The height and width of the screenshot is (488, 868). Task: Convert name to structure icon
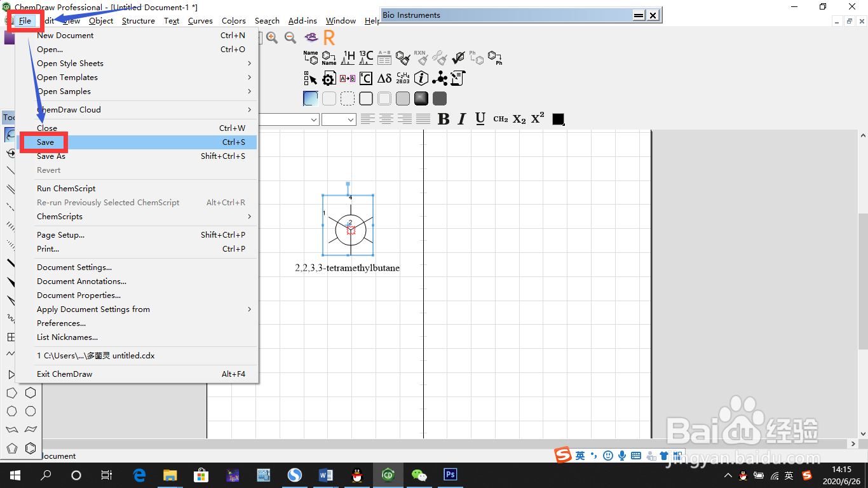[311, 58]
